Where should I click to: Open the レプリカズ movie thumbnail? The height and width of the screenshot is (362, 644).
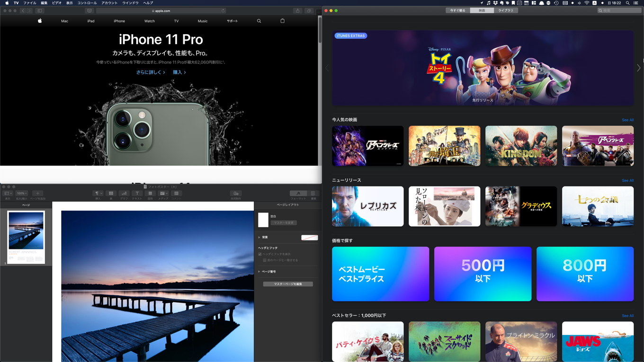pyautogui.click(x=368, y=206)
